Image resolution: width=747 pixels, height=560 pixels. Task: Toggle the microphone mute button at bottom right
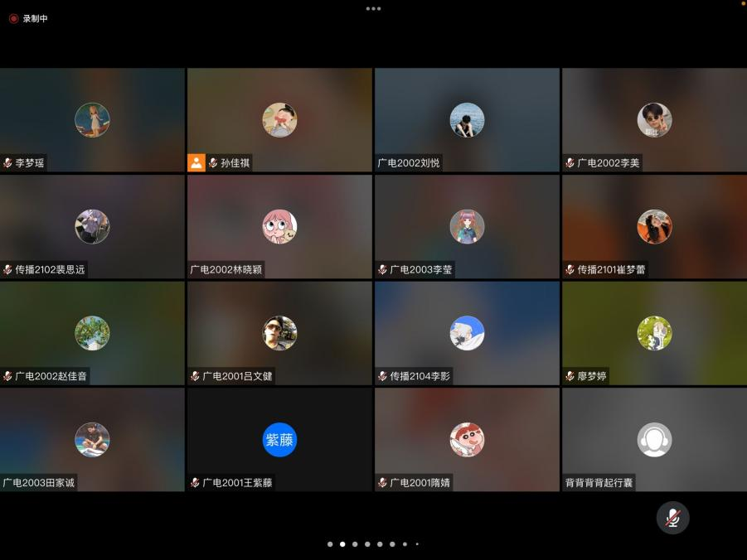click(x=672, y=518)
